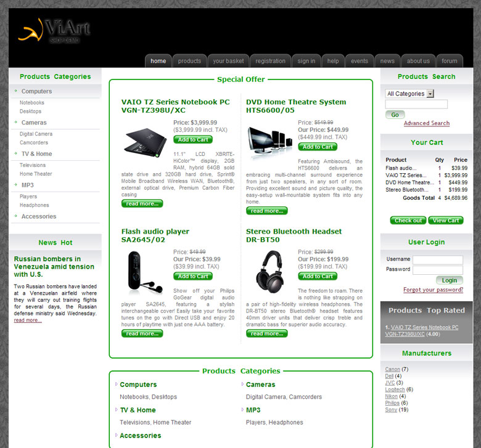The height and width of the screenshot is (448, 481).
Task: Read more about the VAIO notebook
Action: coord(142,203)
